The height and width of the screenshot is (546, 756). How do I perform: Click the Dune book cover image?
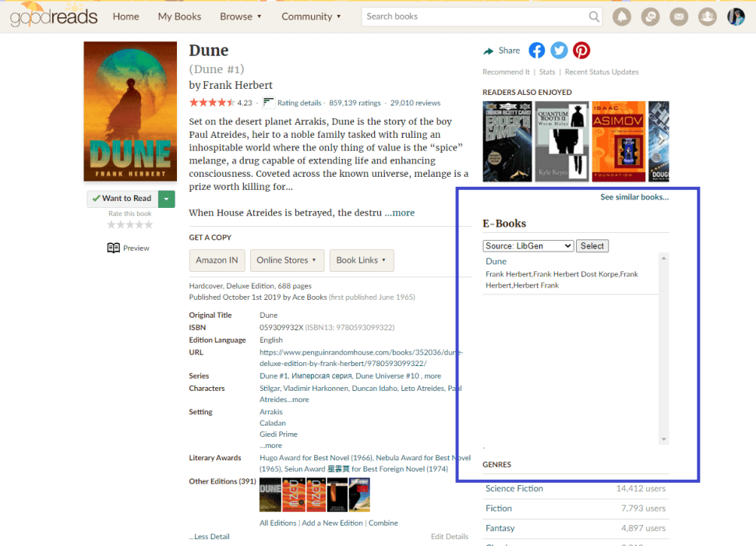click(130, 111)
